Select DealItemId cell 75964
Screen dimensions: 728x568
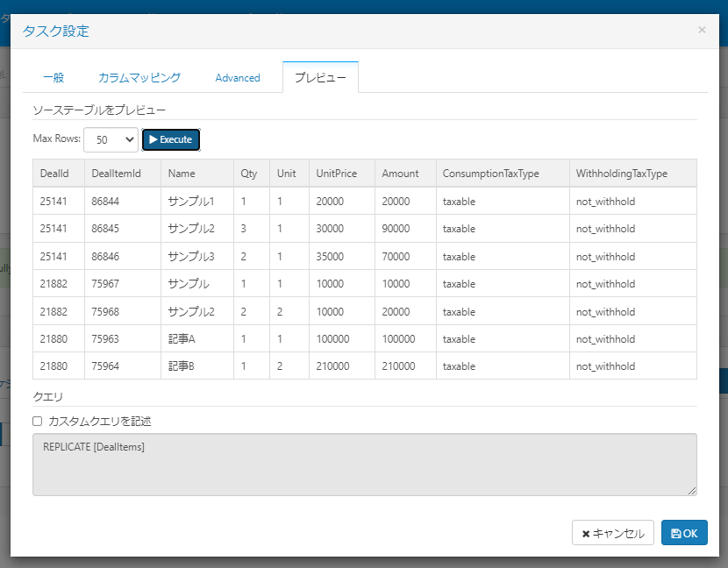click(123, 366)
